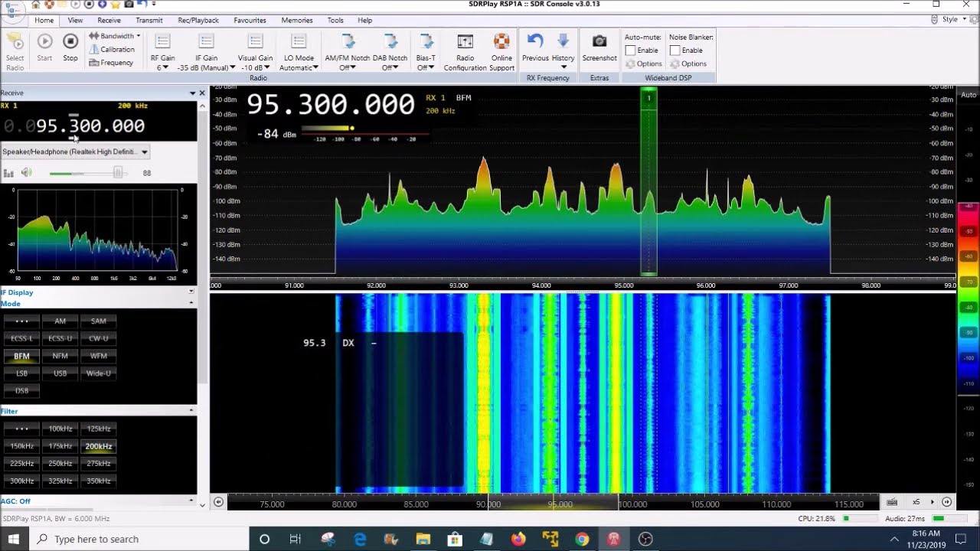Switch to the Rec/Playback ribbon tab

[x=198, y=21]
